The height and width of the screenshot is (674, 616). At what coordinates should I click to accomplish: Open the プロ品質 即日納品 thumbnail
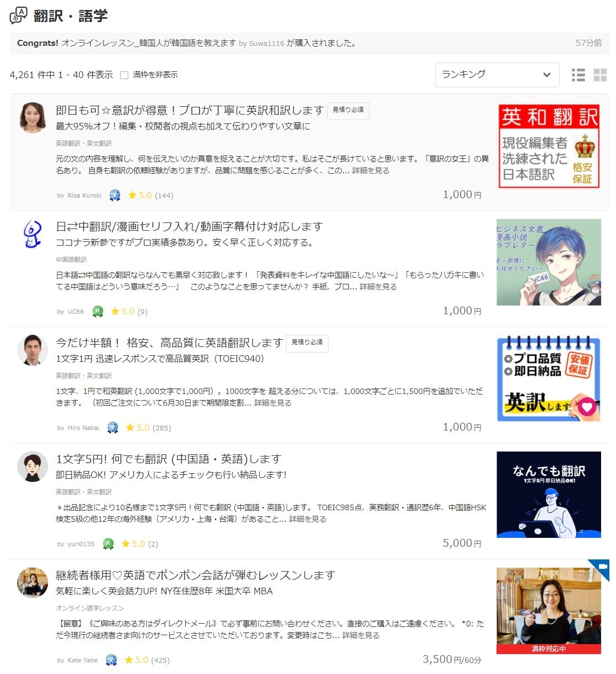pos(549,379)
